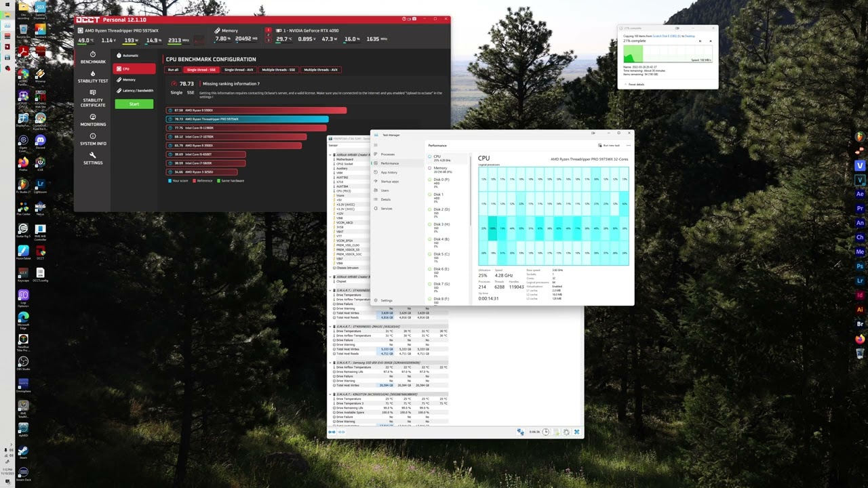Collapse the Samsung SSD 850 EVO sensor group
This screenshot has height=488, width=868.
pos(331,363)
